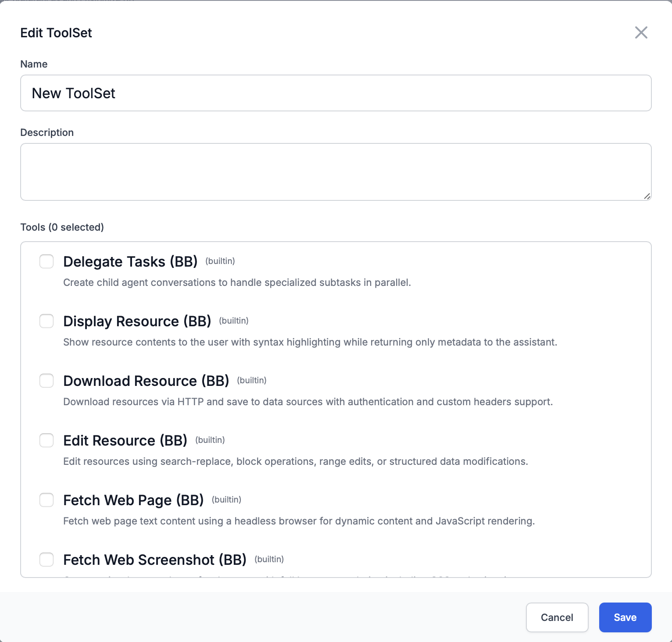Enable the Delegate Tasks (BB) tool
The width and height of the screenshot is (672, 642).
point(46,261)
